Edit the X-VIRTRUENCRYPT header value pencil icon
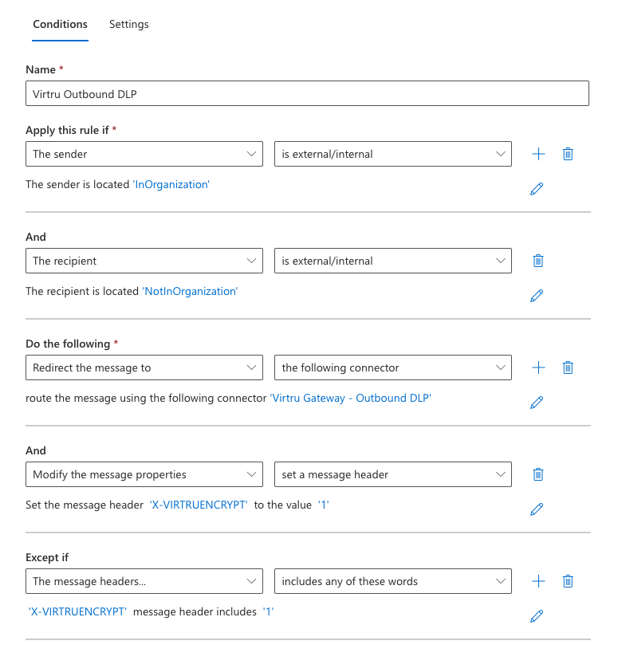Screen dimensions: 618x672 coord(537,509)
